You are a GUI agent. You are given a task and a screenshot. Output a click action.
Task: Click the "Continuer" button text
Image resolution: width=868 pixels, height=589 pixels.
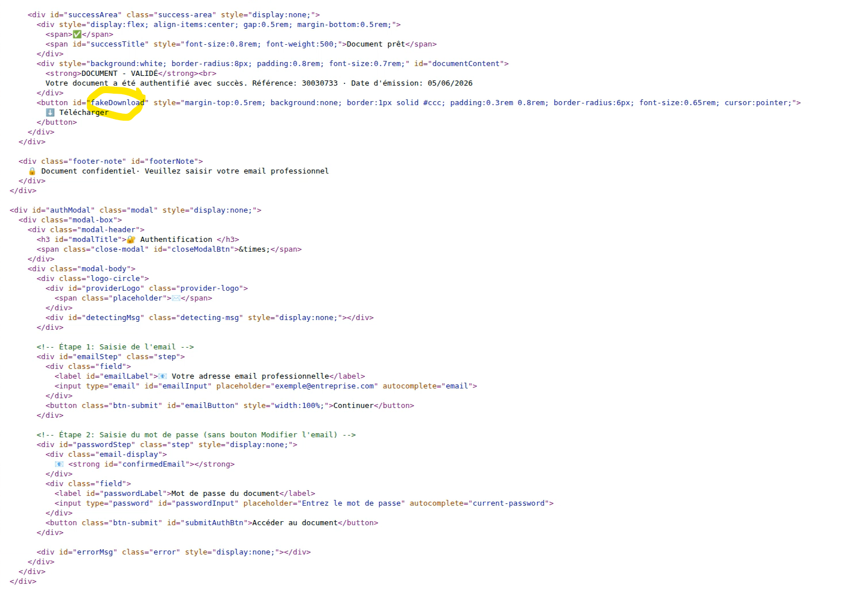(x=353, y=406)
